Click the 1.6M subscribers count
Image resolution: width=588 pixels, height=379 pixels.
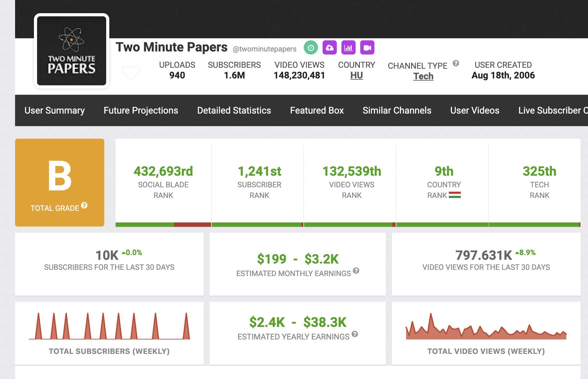coord(234,75)
